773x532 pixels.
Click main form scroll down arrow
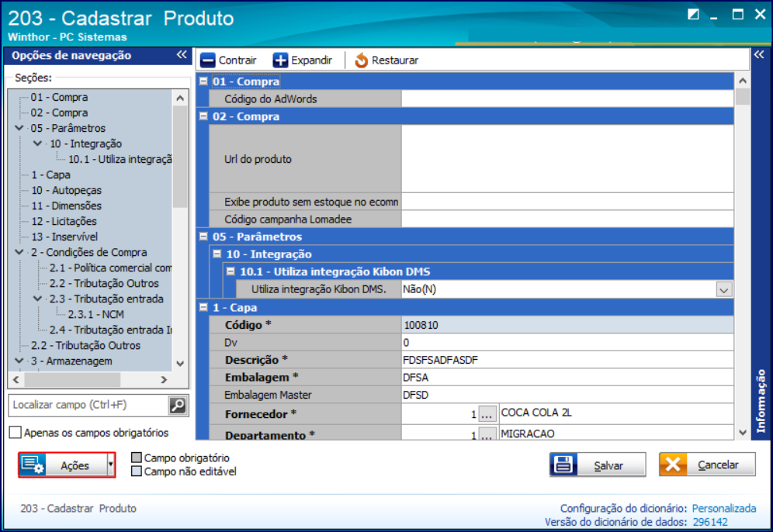click(743, 433)
